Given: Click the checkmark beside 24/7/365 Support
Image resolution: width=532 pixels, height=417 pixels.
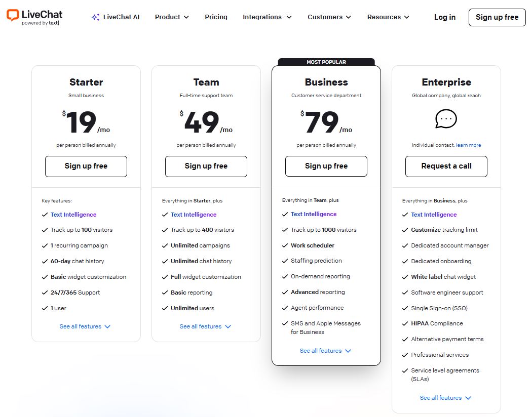Looking at the screenshot, I should click(45, 293).
